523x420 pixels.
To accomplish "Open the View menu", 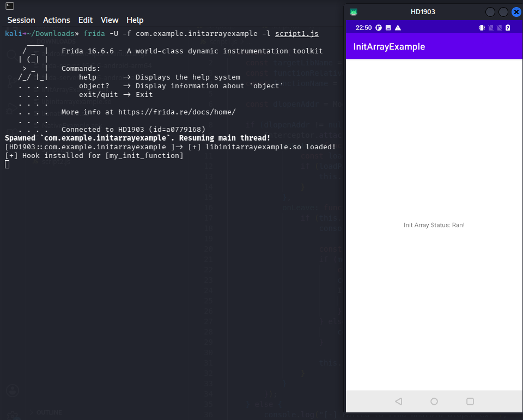I will coord(110,20).
